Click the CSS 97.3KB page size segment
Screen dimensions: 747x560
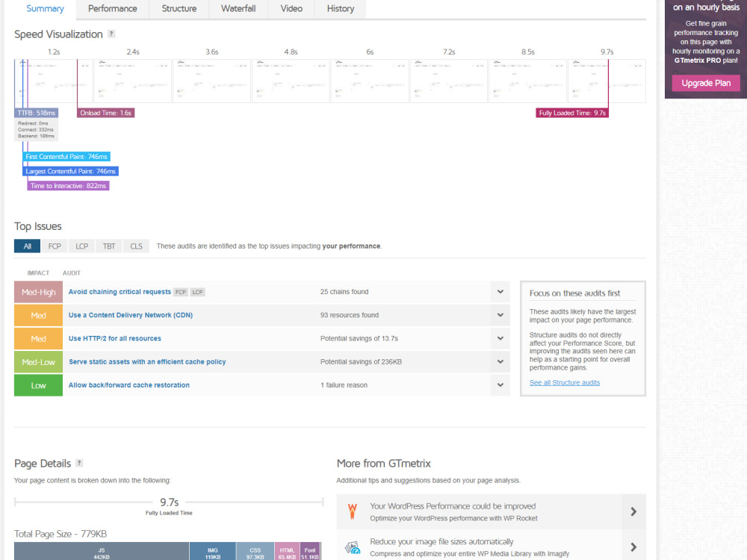pos(255,553)
